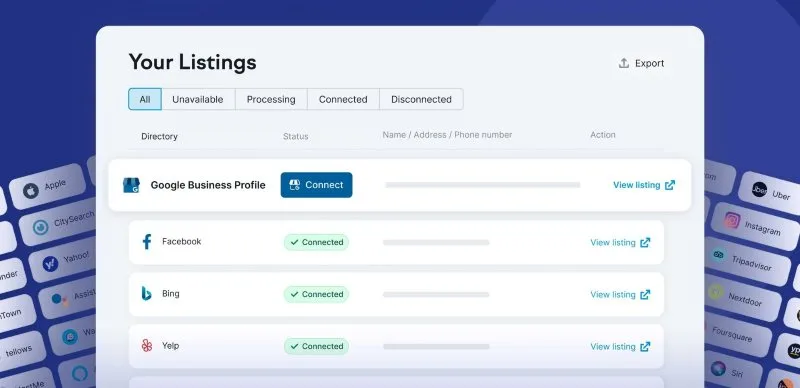Click the checkmark in Facebook's Connected badge
The width and height of the screenshot is (800, 388).
[x=294, y=242]
